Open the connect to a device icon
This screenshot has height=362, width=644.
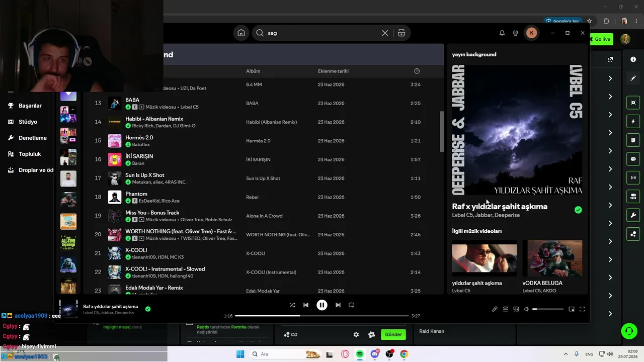point(516,309)
